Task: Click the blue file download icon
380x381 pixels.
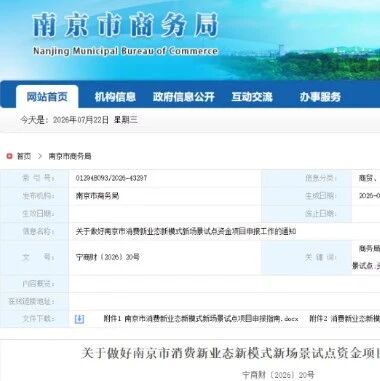Action: pyautogui.click(x=79, y=319)
